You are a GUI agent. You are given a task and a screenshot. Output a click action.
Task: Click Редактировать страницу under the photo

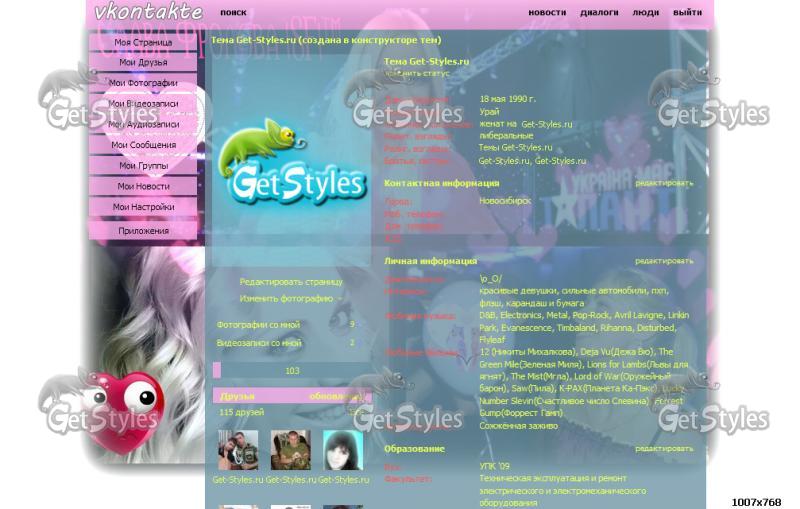(x=290, y=282)
